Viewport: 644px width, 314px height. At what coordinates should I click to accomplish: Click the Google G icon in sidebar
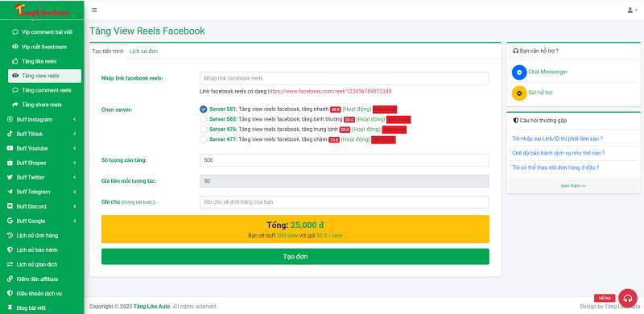pyautogui.click(x=10, y=221)
